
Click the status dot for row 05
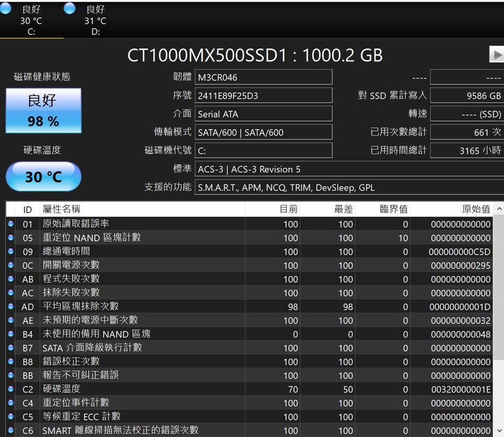10,238
